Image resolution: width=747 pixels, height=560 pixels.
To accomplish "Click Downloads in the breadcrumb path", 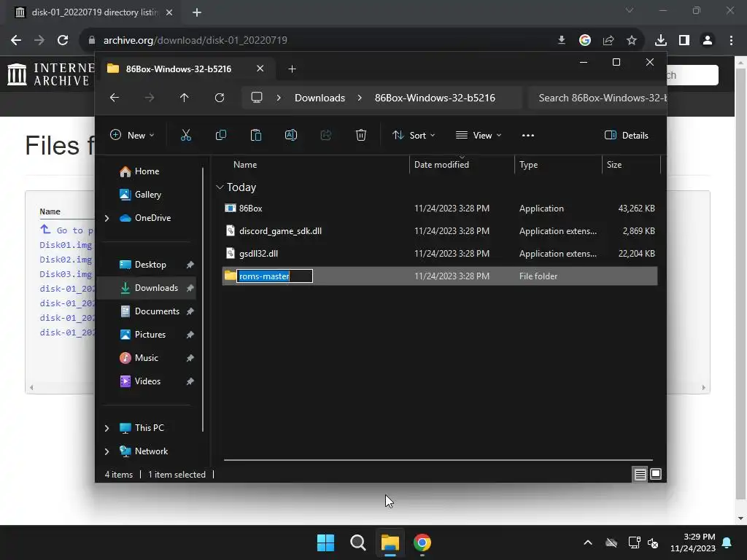I will point(320,98).
